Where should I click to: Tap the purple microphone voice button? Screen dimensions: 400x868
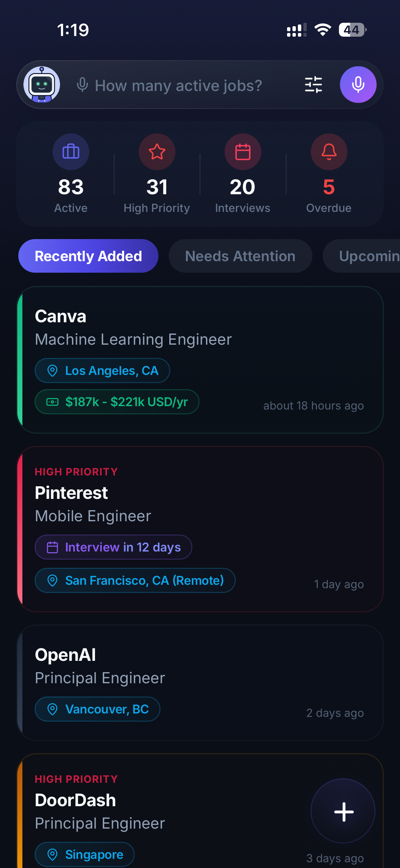click(358, 85)
